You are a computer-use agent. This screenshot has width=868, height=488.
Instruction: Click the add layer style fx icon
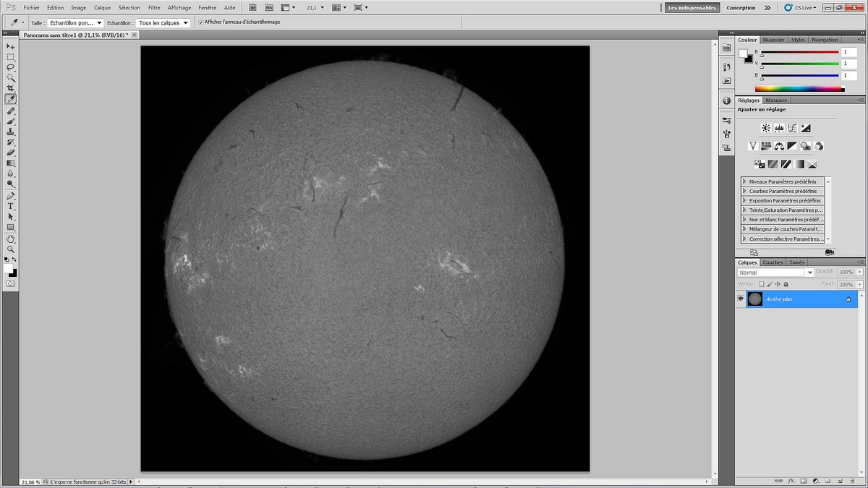tap(791, 480)
